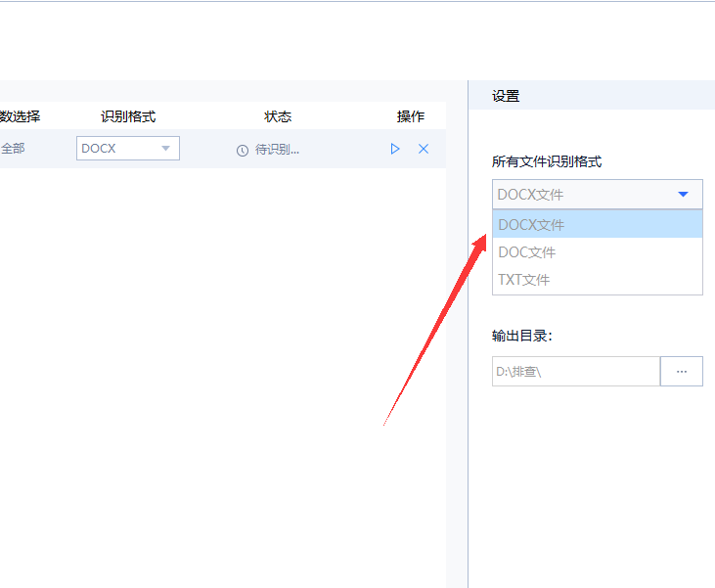715x588 pixels.
Task: Click the 所有文件识别格式 label
Action: (x=547, y=161)
